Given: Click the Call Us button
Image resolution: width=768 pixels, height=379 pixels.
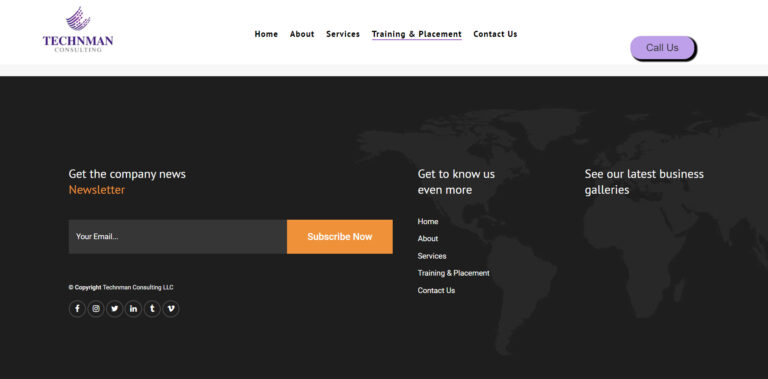Looking at the screenshot, I should (662, 48).
